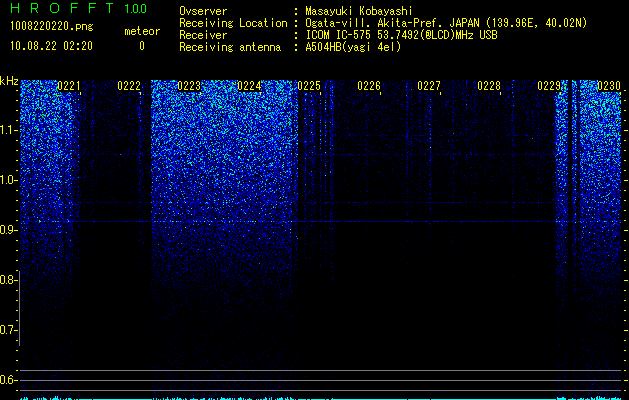Click the Receiving antenna label
The width and height of the screenshot is (629, 400).
click(x=230, y=47)
